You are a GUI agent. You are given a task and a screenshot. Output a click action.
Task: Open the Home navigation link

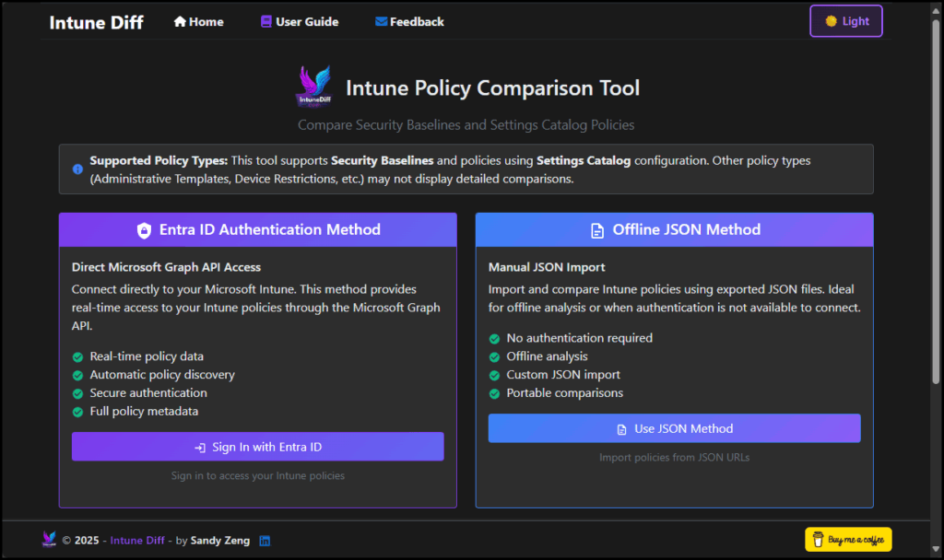pyautogui.click(x=199, y=22)
